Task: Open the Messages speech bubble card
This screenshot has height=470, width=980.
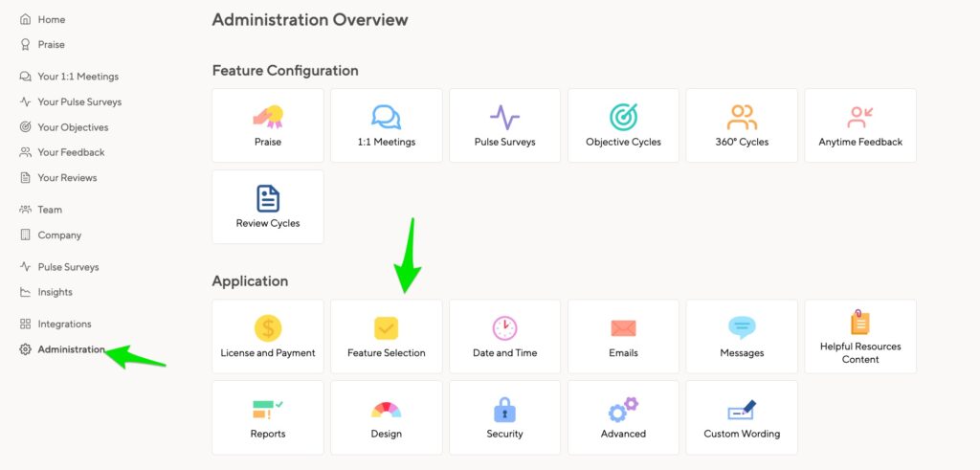Action: 742,336
